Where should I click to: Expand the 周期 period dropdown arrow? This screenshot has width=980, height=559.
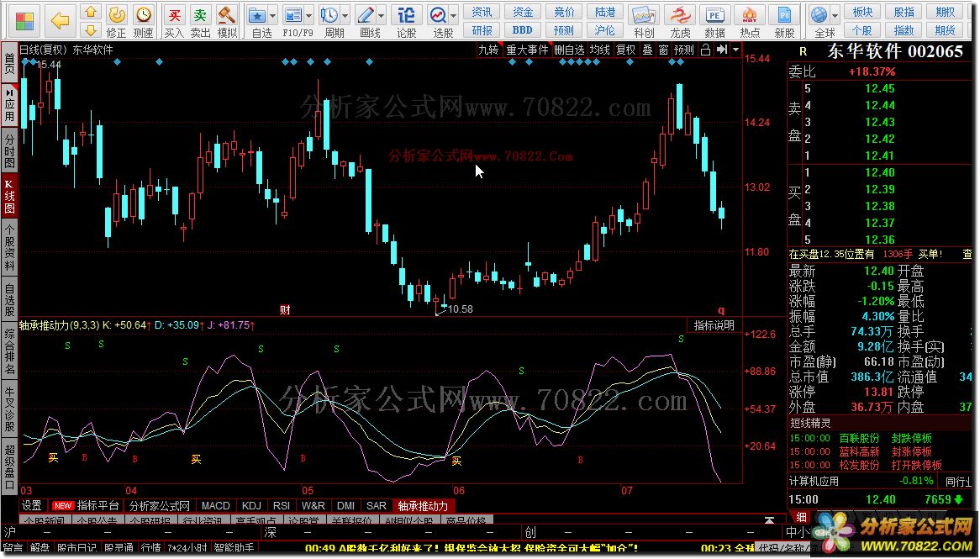pyautogui.click(x=345, y=16)
